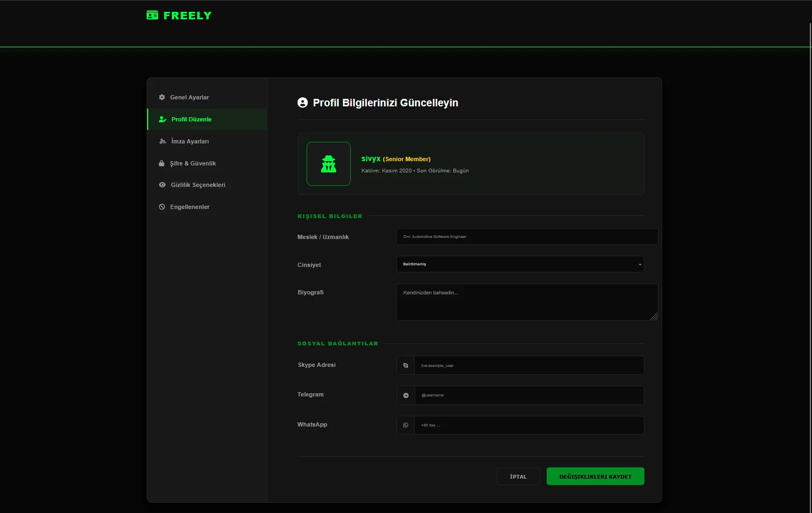Click the signature icon beside İmza Ayarları
812x513 pixels.
point(163,141)
